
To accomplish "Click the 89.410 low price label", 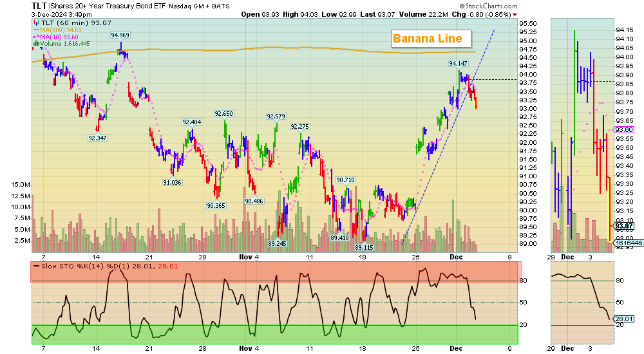I will point(339,238).
